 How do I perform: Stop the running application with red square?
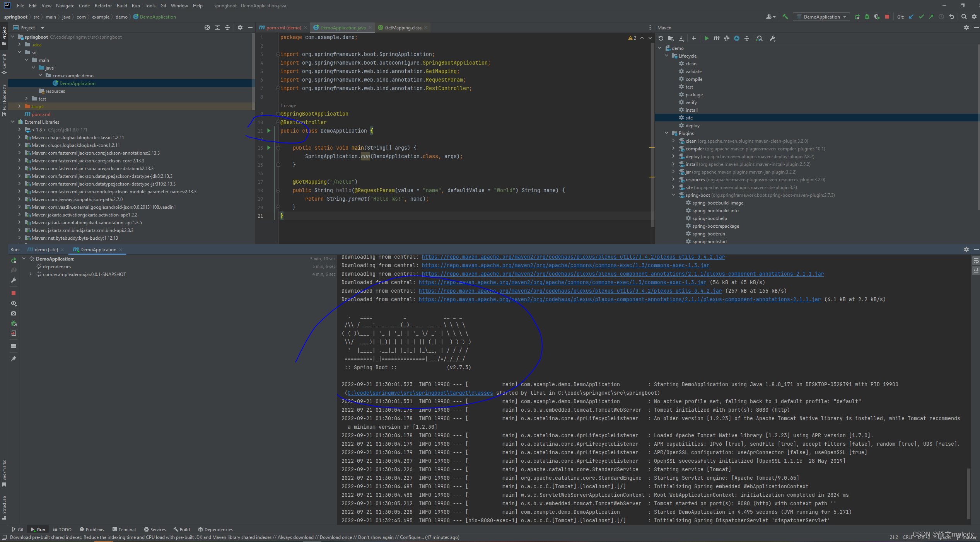[887, 17]
